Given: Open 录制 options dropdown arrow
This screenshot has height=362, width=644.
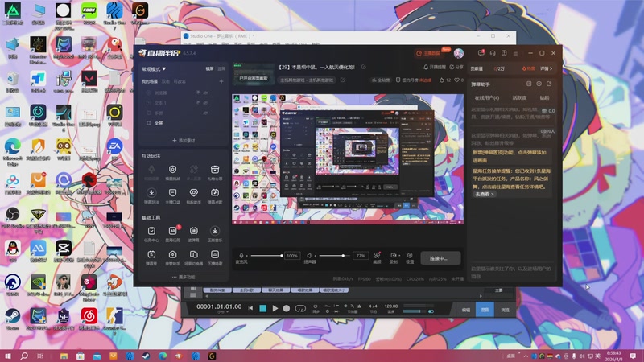Looking at the screenshot, I should (398, 256).
